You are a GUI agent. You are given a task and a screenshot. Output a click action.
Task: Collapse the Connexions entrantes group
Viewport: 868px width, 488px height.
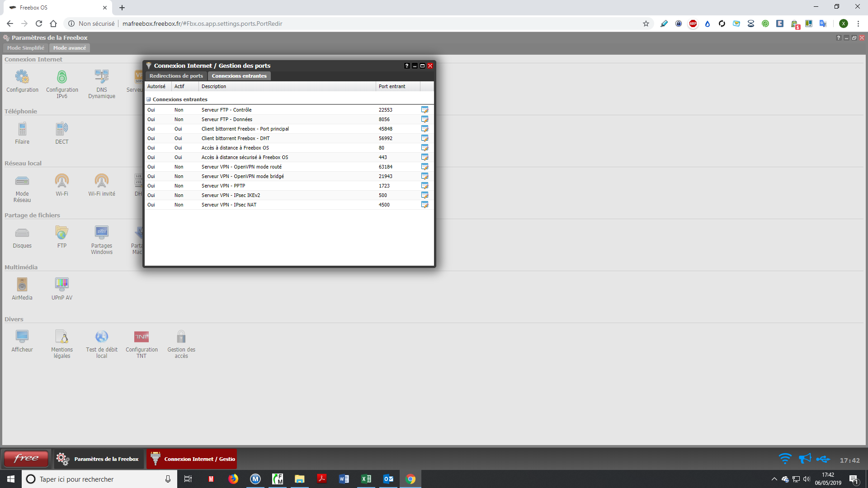pyautogui.click(x=148, y=99)
